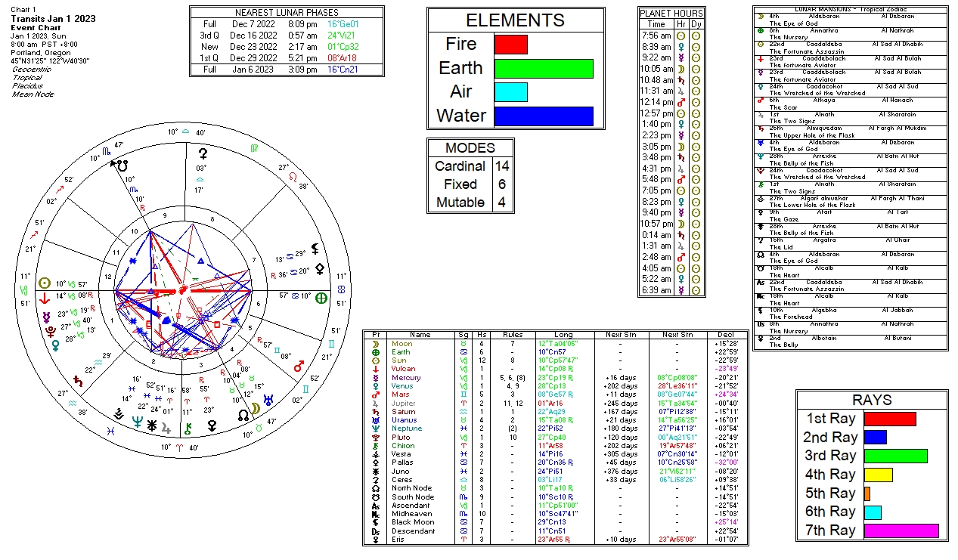Select the 'Mutable' mode row

tap(470, 203)
